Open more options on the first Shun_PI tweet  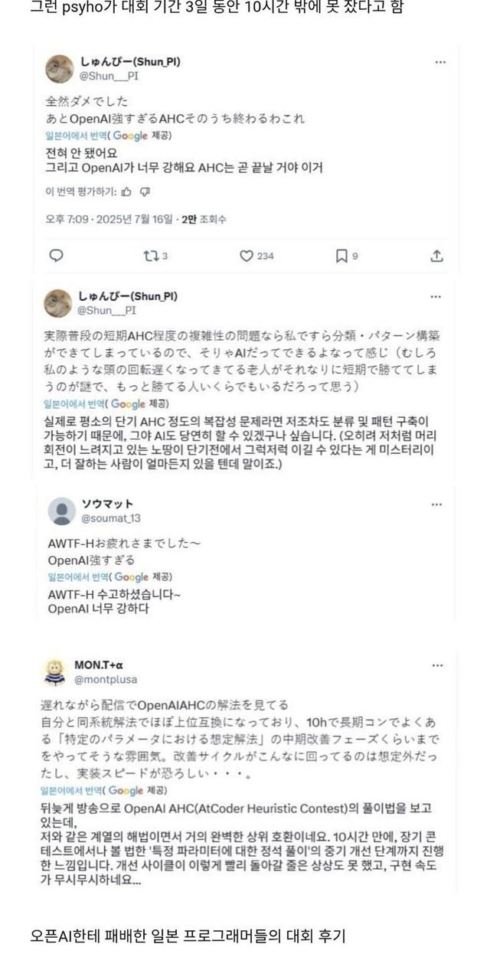tap(439, 62)
